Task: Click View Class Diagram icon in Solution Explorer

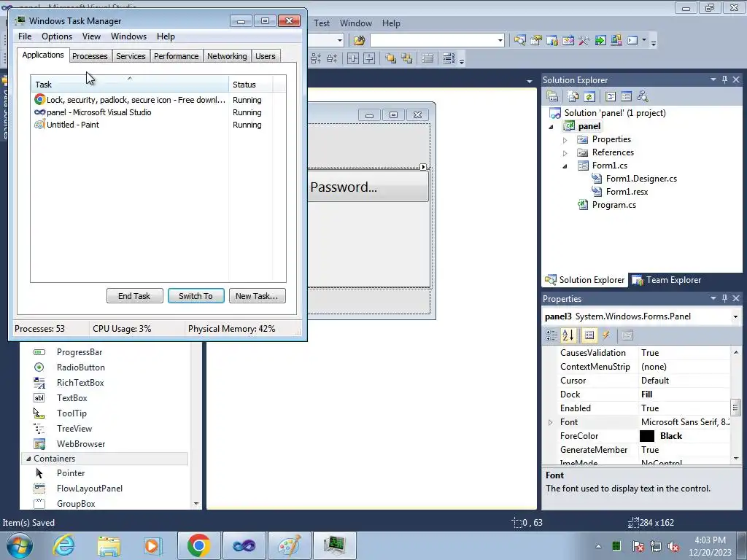Action: point(642,97)
